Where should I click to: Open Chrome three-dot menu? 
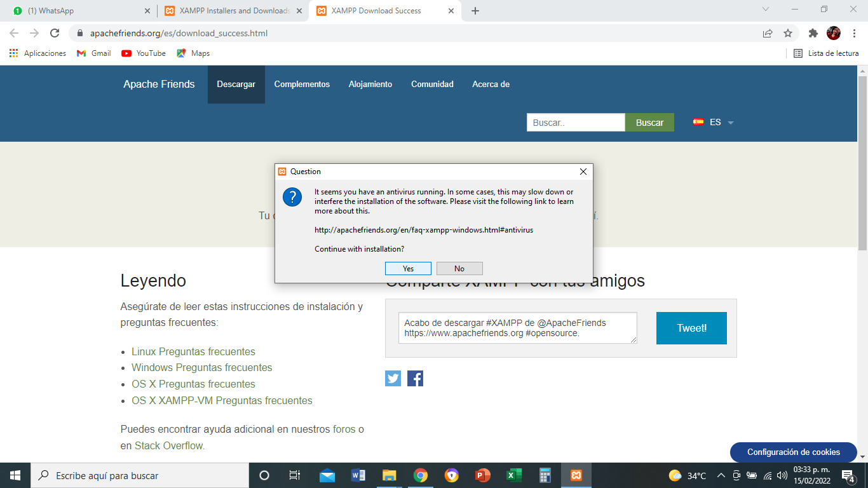pos(853,33)
